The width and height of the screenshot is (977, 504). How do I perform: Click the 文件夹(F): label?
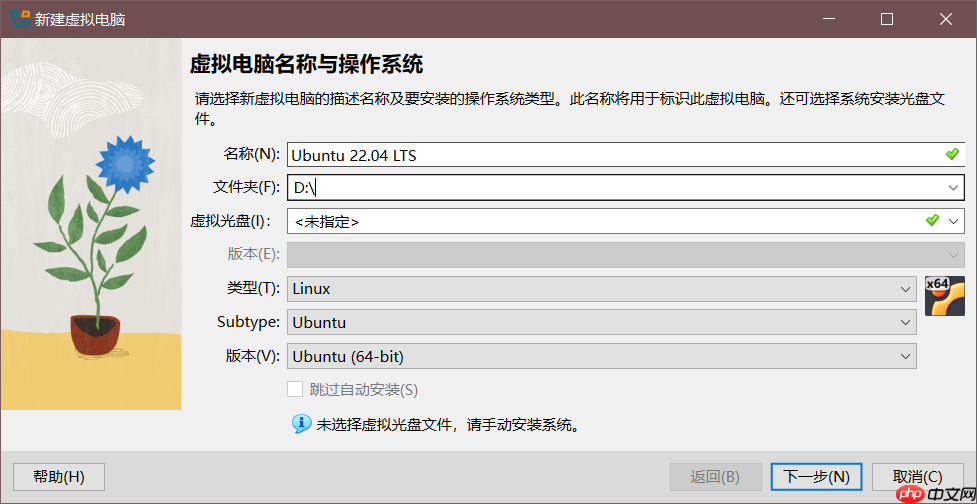248,188
